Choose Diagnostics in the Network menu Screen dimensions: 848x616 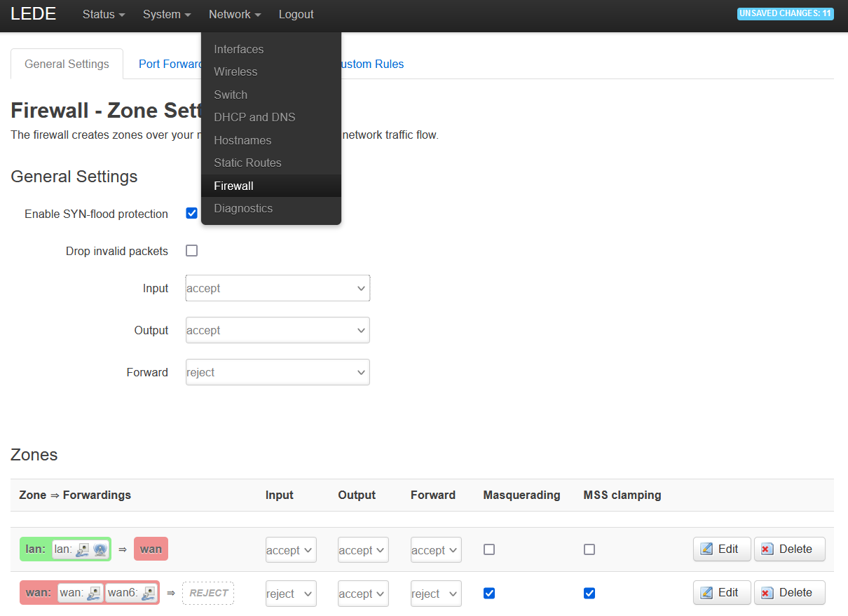coord(243,208)
